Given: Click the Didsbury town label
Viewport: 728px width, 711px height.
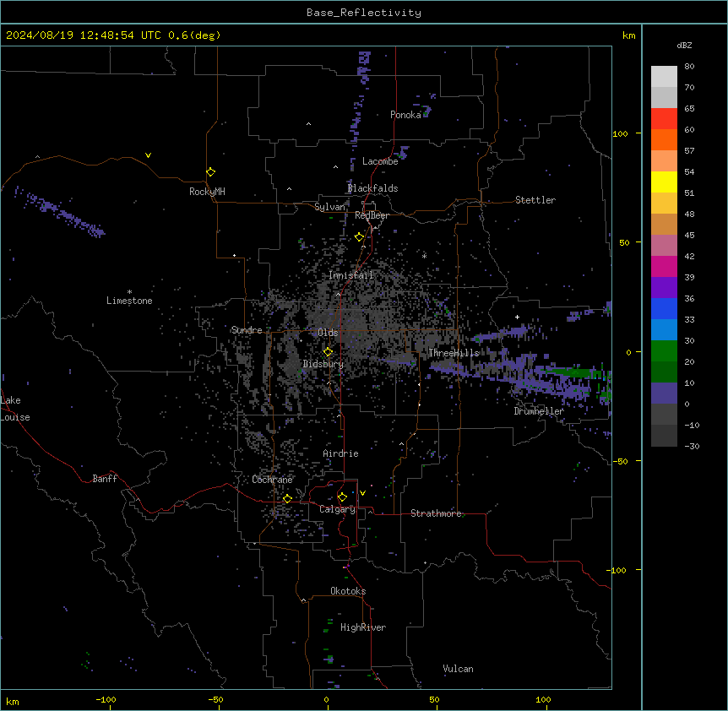Looking at the screenshot, I should click(323, 364).
